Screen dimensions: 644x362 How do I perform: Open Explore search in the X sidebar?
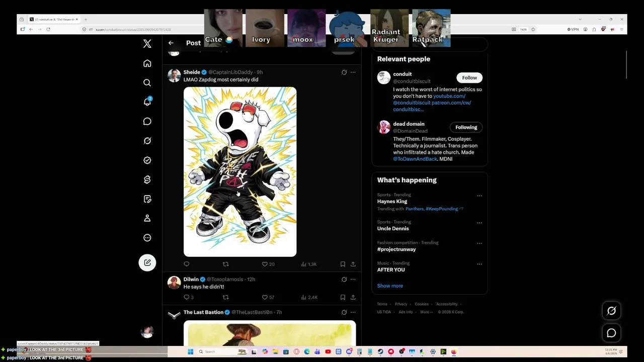tap(147, 82)
